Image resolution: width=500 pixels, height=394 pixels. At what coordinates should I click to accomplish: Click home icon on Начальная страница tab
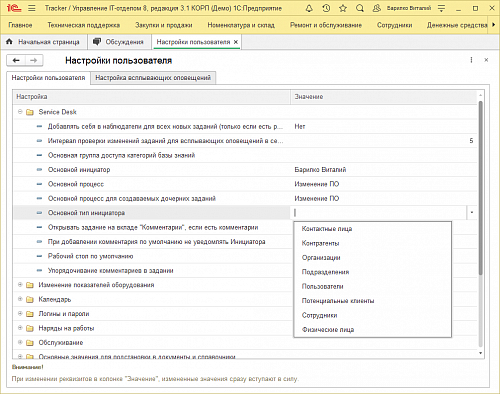point(9,42)
